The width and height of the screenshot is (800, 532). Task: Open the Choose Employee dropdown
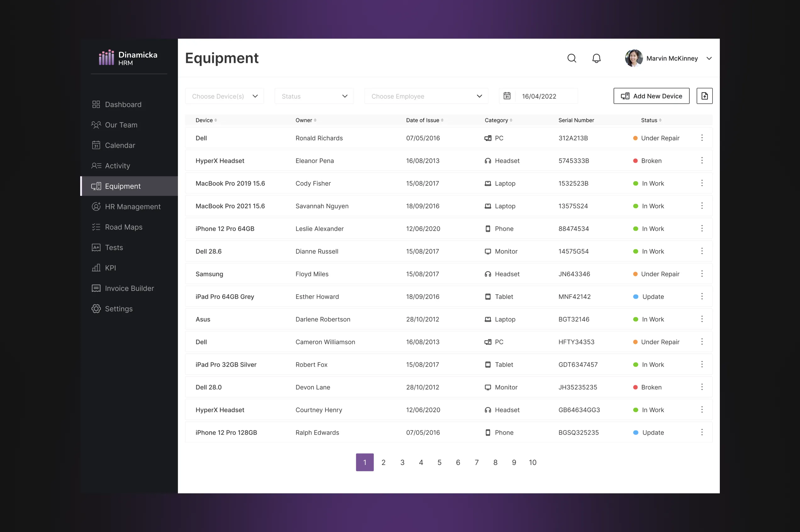(426, 96)
